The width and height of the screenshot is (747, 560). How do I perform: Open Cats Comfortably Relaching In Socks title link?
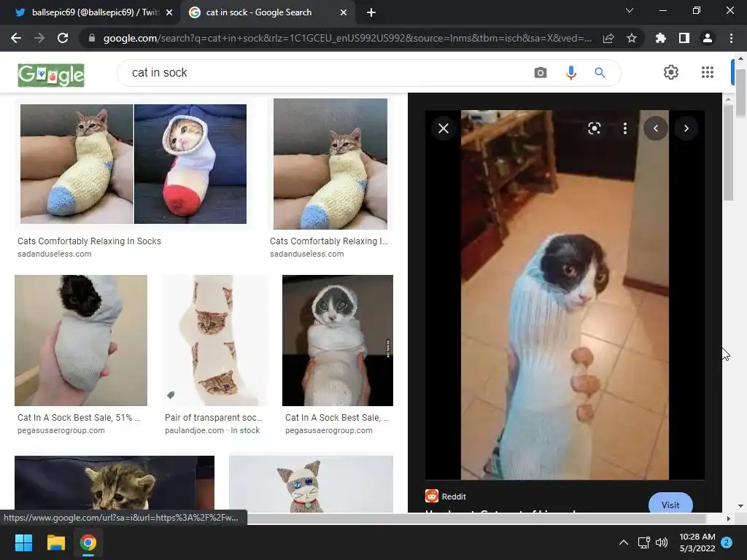click(x=89, y=241)
